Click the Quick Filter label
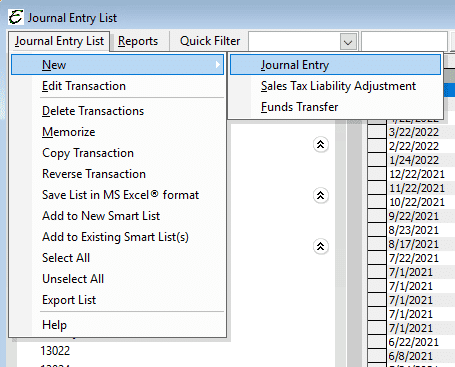The height and width of the screenshot is (367, 455). click(x=210, y=41)
